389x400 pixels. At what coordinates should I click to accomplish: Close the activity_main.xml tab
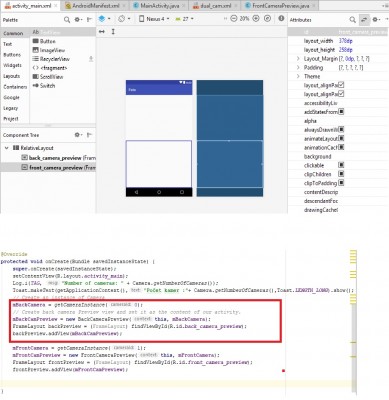(x=56, y=6)
